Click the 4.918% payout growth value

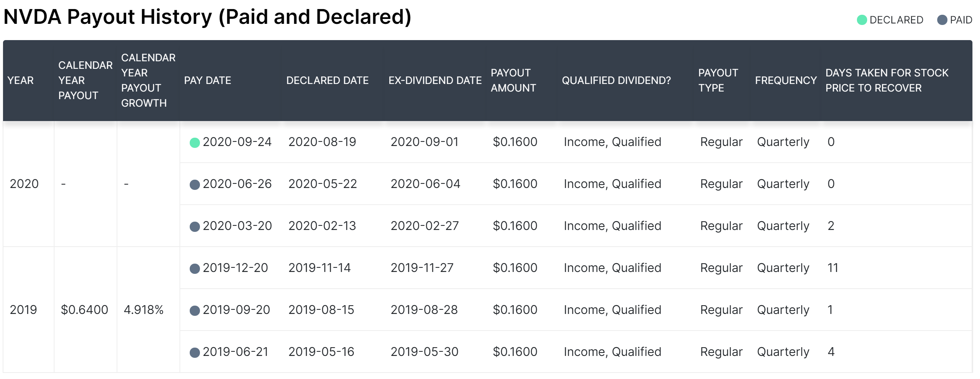[x=144, y=310]
